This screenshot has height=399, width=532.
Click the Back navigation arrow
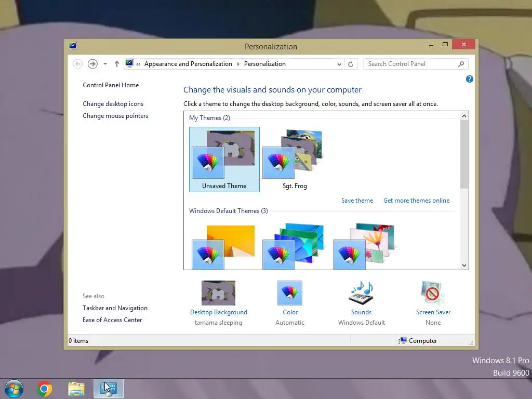(78, 64)
